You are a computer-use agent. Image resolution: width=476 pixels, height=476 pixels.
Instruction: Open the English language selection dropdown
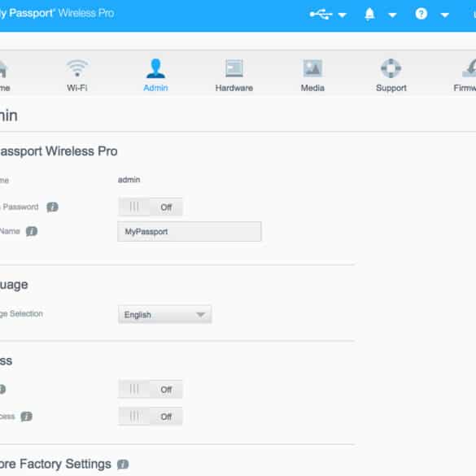coord(165,315)
